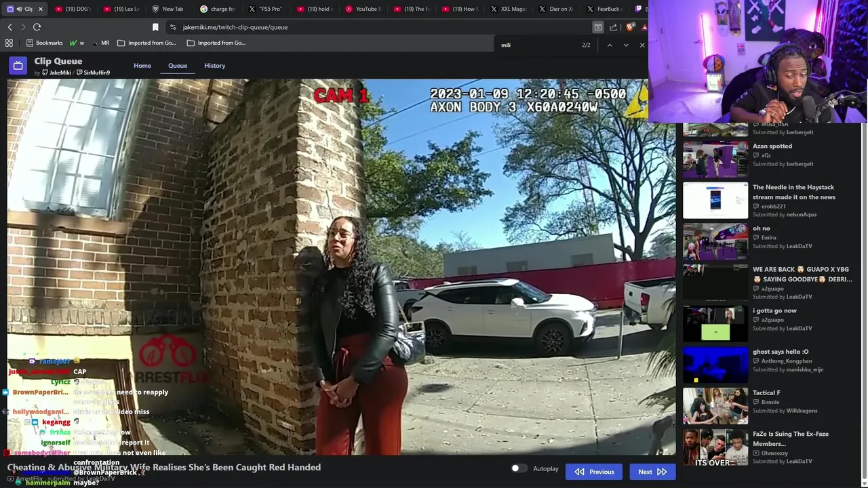Open the Queue navigation tab
The width and height of the screenshot is (868, 488).
[178, 66]
